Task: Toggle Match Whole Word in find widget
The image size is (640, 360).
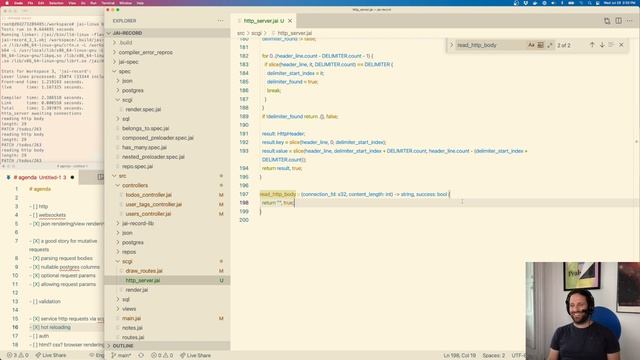Action: coord(540,45)
